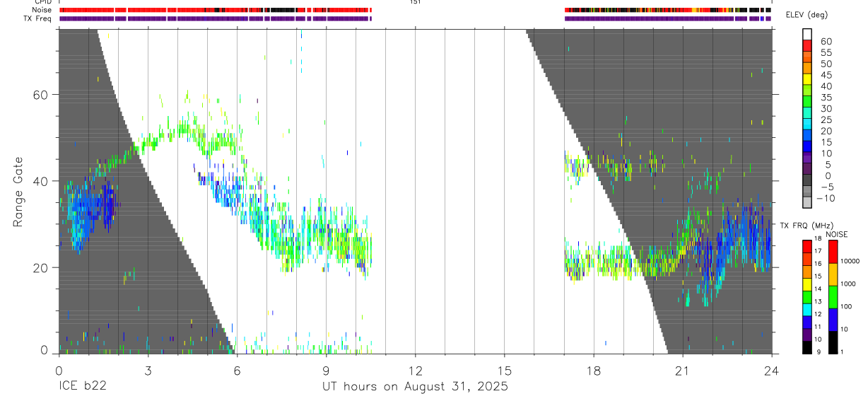Click the 'ELEV (deg)' legend title

click(x=808, y=15)
